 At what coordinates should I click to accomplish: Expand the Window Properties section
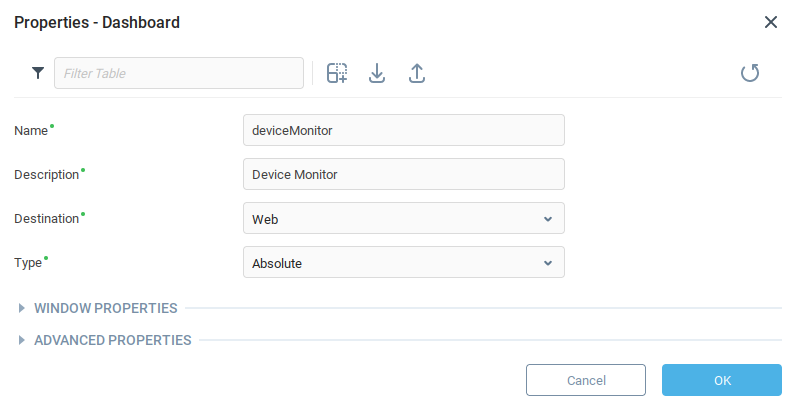(x=105, y=308)
